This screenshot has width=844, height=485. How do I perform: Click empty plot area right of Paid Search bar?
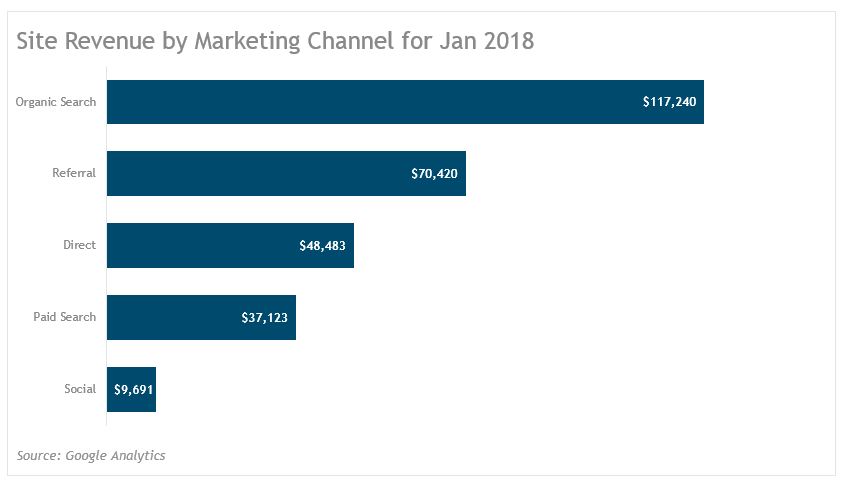(x=550, y=317)
